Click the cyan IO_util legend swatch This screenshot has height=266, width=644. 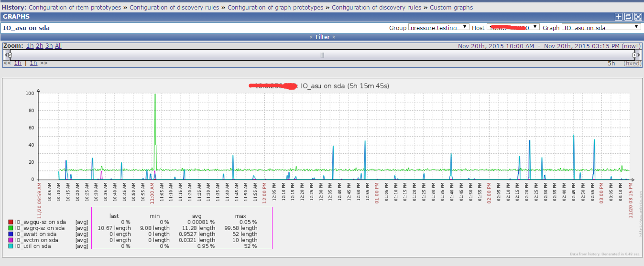pos(11,246)
